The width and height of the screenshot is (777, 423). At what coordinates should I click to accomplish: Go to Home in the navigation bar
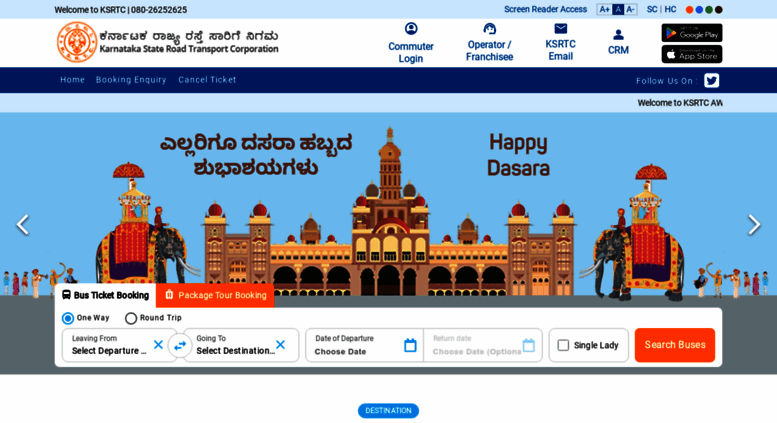(72, 80)
